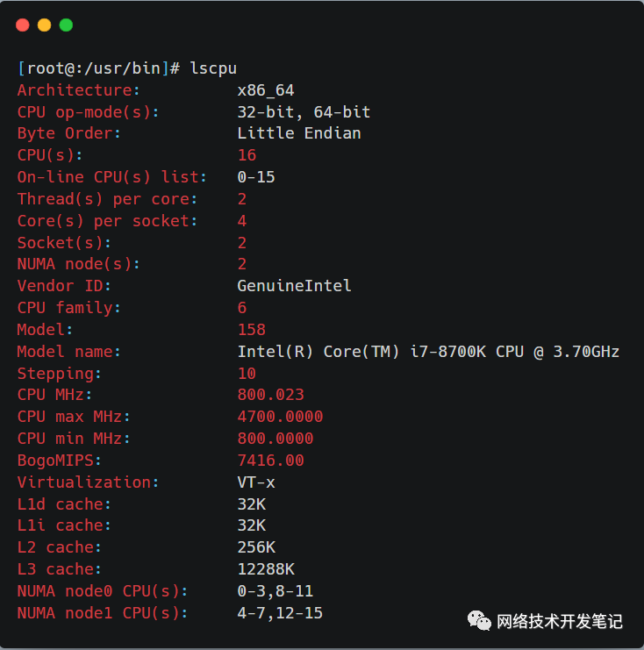This screenshot has height=650, width=644.
Task: Click the lscpu command in the prompt
Action: point(213,68)
